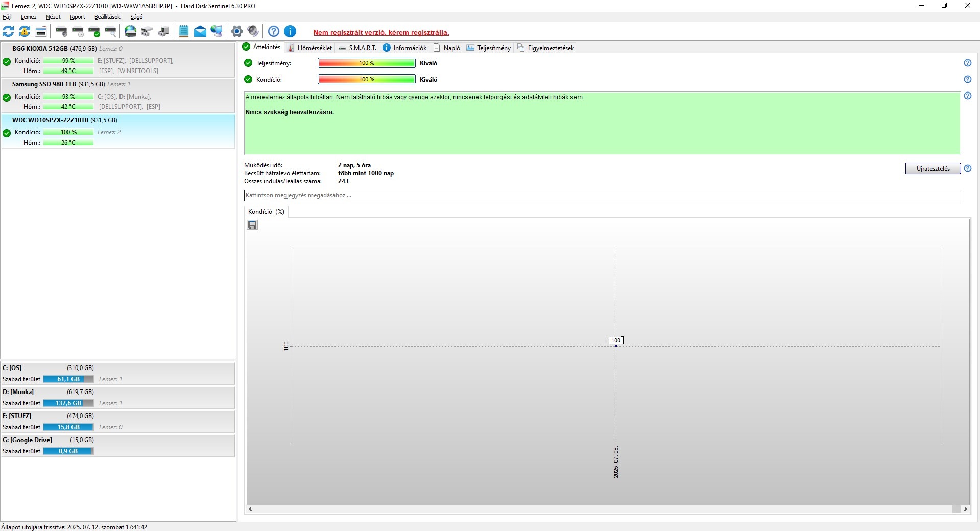Screen dimensions: 980x531
Task: Click the WDC temperature 26 °C bar
Action: (68, 143)
